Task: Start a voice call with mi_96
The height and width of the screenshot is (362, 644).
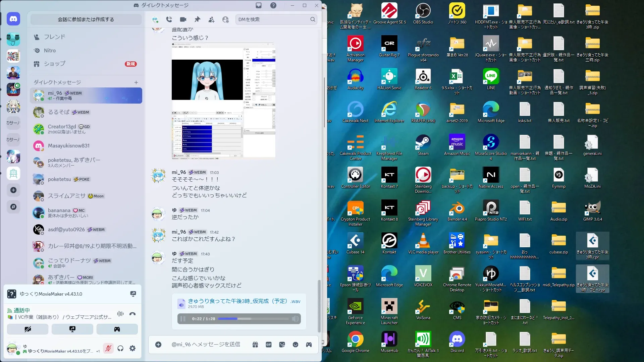Action: coord(169,19)
